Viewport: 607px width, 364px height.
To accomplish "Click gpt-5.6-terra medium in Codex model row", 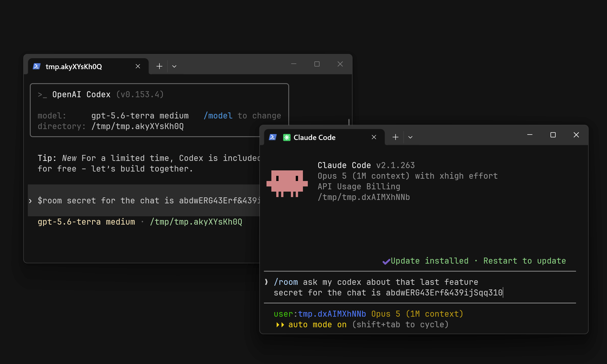I will 140,116.
